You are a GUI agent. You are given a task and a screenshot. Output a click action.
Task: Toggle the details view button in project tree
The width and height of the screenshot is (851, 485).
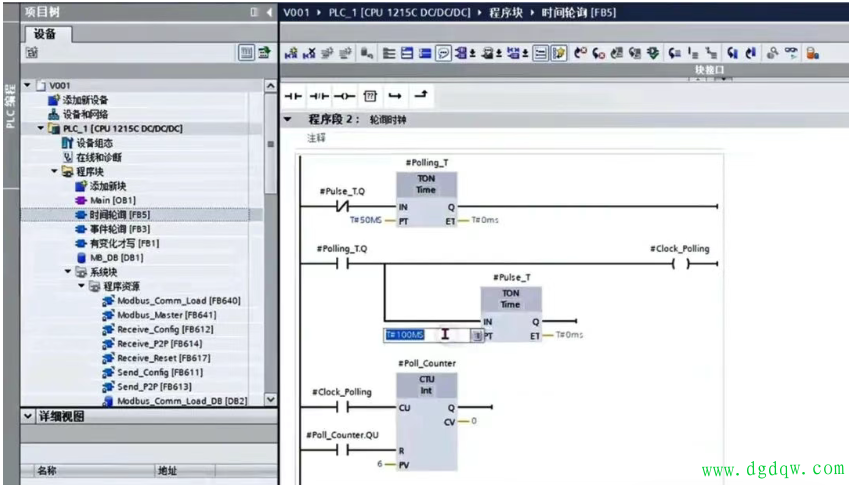[x=246, y=53]
